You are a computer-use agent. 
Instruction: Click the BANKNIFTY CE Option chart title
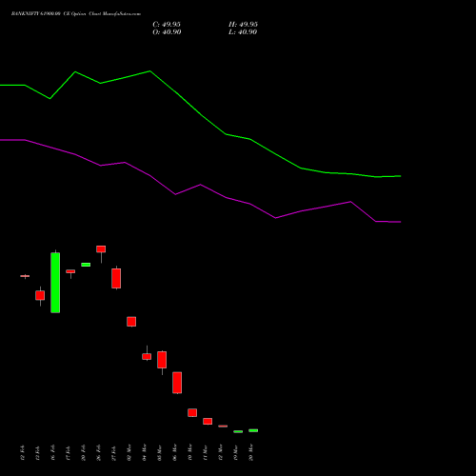[x=76, y=14]
